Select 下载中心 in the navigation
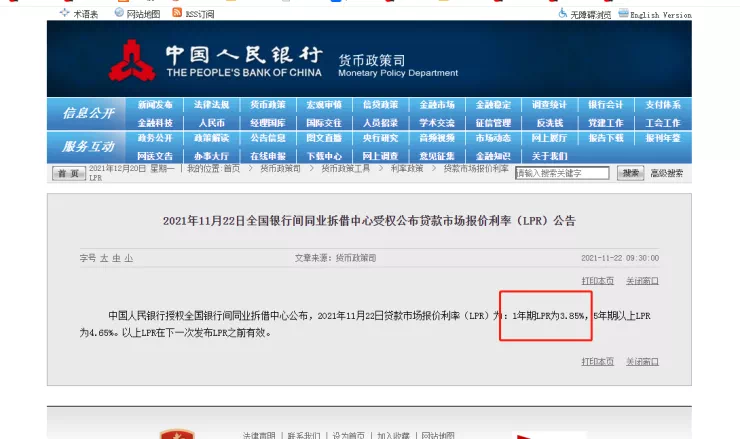 click(x=323, y=156)
